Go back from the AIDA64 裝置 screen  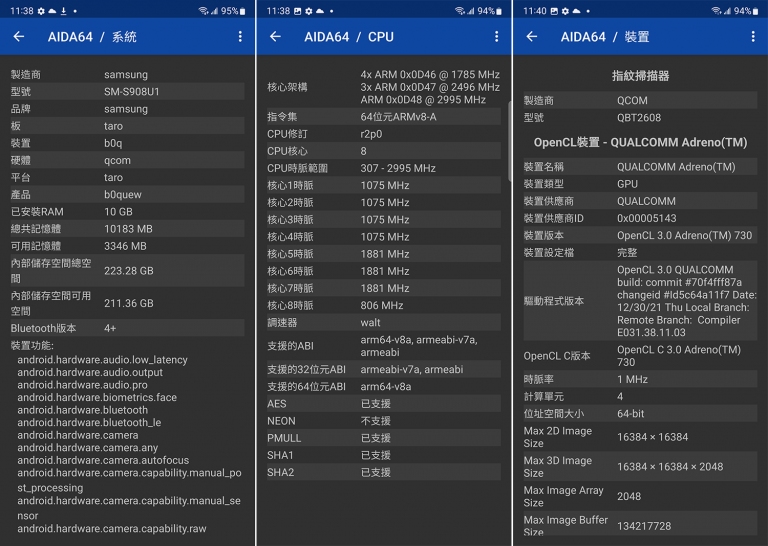tap(532, 36)
